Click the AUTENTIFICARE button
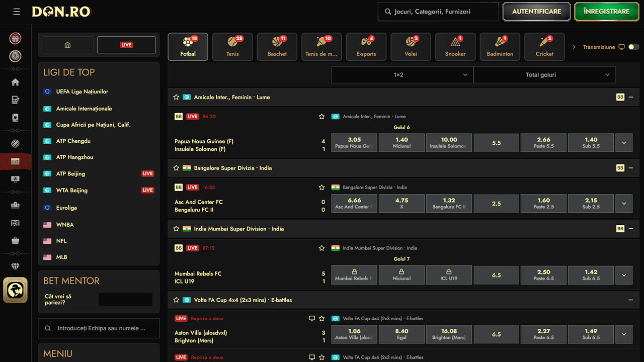This screenshot has height=362, width=644. (x=536, y=12)
